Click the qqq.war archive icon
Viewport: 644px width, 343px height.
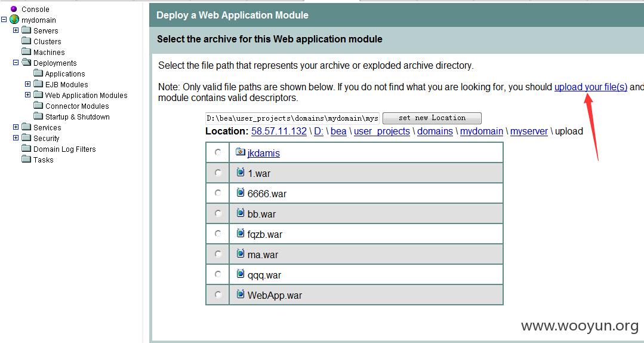coord(241,274)
